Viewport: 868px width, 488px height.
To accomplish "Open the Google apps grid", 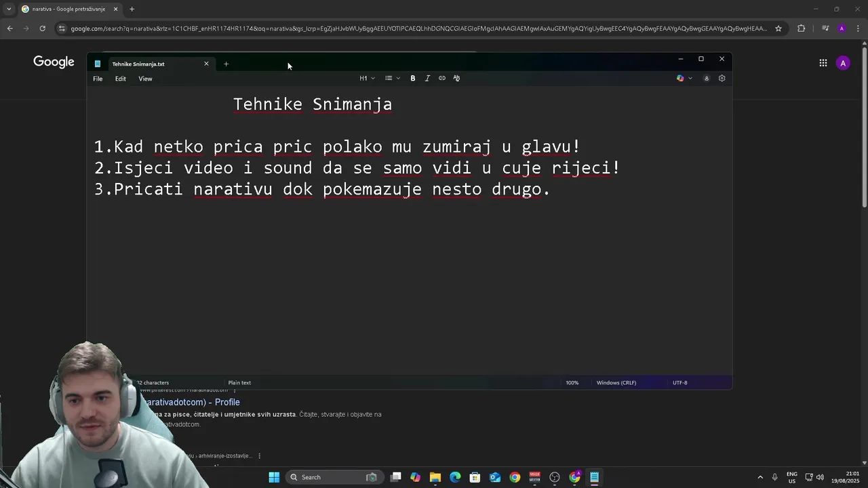I will (823, 63).
